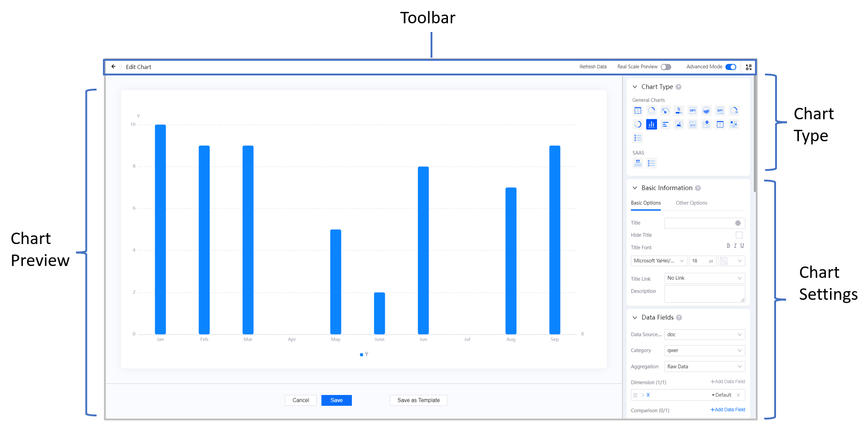Select the table chart type icon

tap(637, 111)
